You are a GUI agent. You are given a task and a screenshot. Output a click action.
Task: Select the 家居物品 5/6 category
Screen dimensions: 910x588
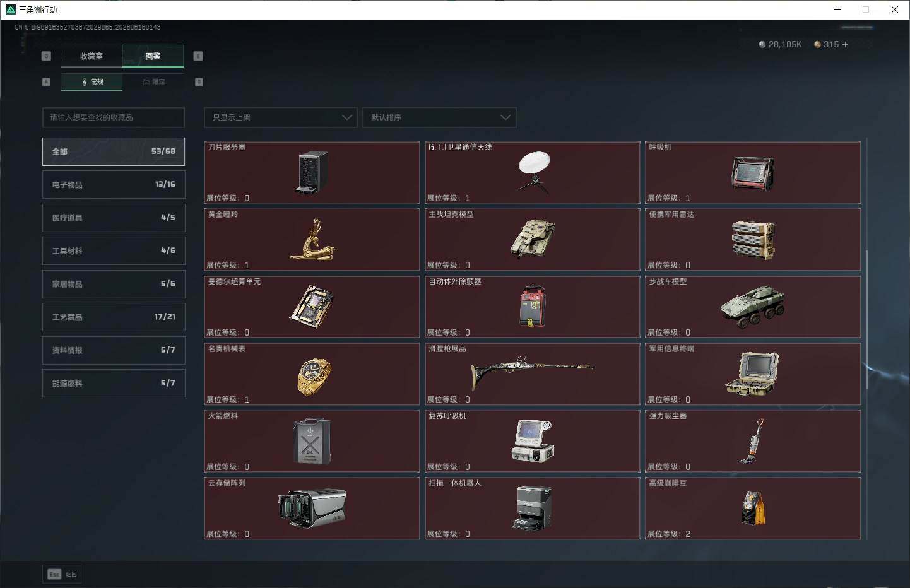click(x=114, y=284)
